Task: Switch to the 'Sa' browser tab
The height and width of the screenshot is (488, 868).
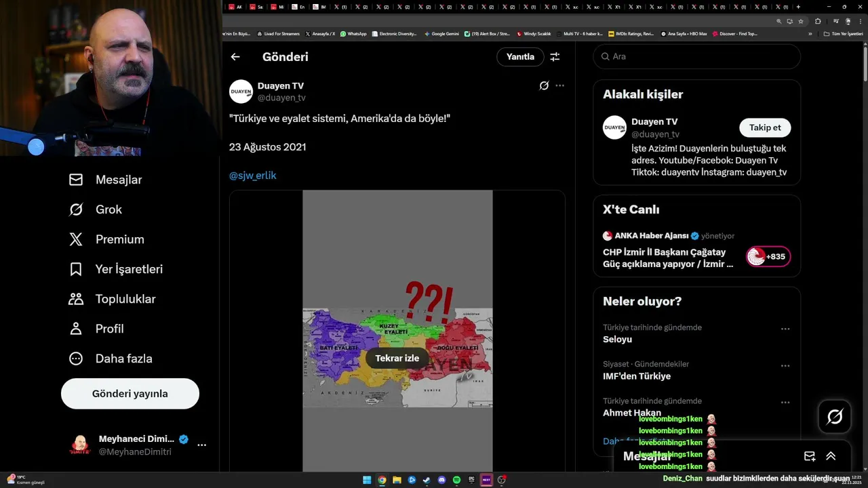Action: pyautogui.click(x=256, y=7)
